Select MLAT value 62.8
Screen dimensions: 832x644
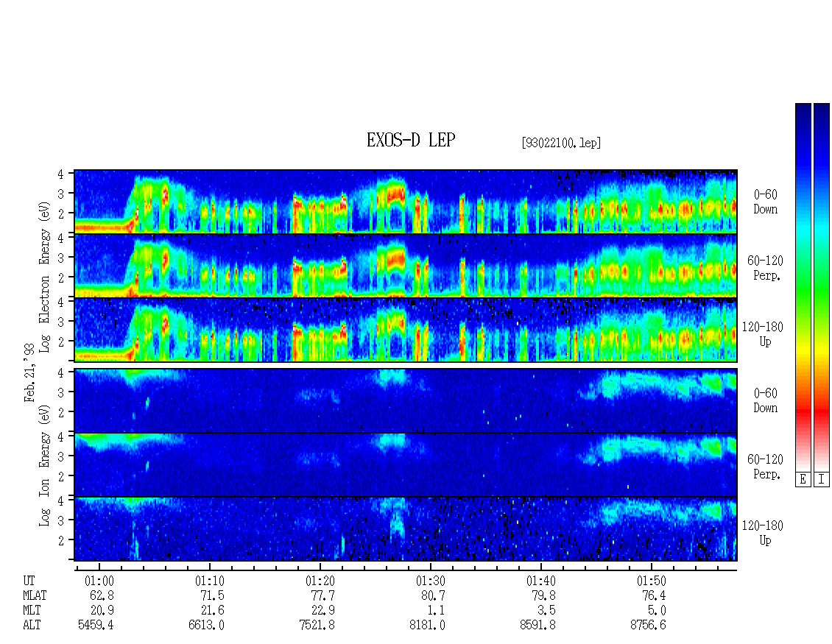click(x=102, y=595)
